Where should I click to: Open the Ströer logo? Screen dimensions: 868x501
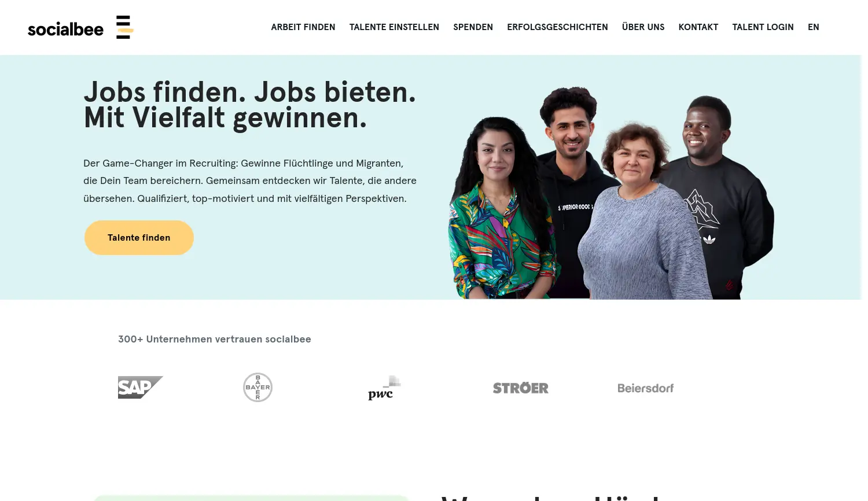(x=521, y=388)
